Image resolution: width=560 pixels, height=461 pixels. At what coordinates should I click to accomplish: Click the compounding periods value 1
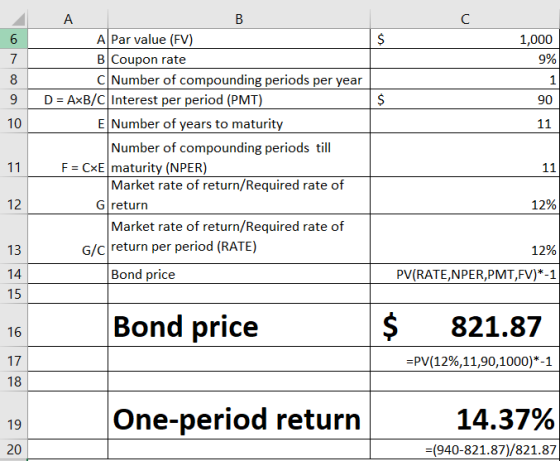(x=465, y=79)
